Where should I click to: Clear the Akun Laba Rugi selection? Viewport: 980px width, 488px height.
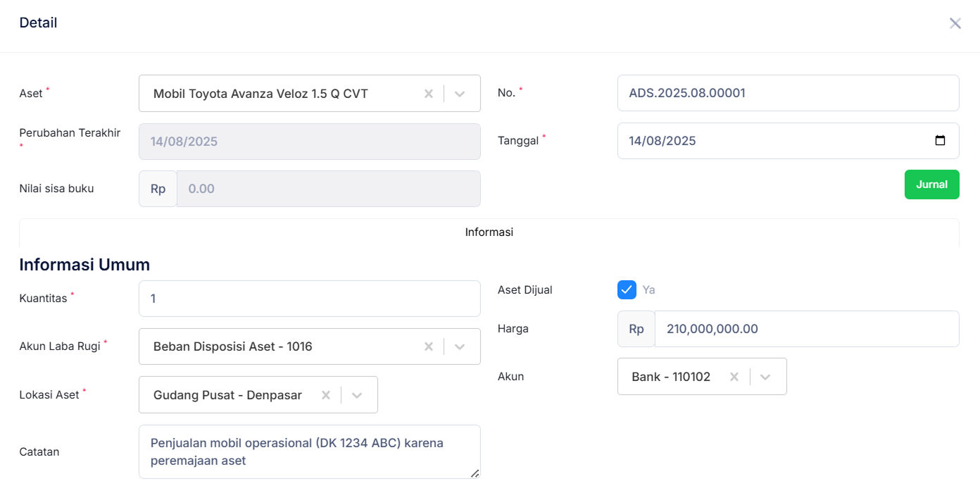428,346
